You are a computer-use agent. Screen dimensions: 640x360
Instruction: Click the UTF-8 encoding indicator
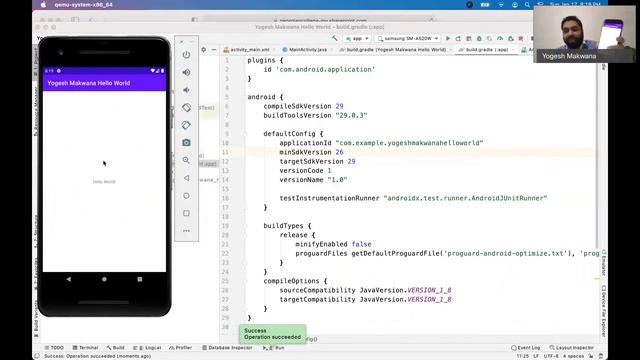[551, 356]
